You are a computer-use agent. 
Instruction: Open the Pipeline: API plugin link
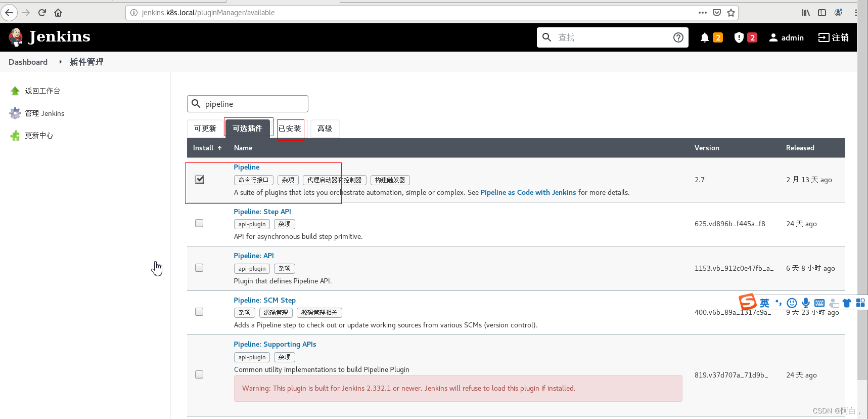pyautogui.click(x=254, y=256)
